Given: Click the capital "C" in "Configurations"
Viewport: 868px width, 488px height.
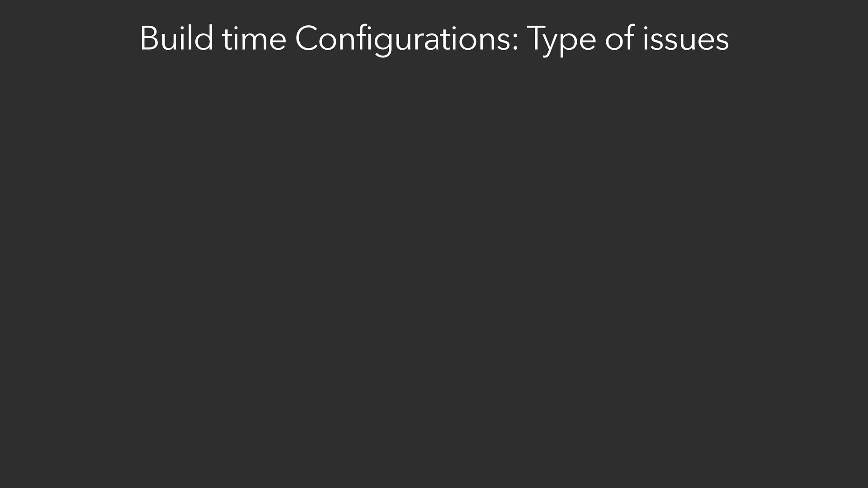Looking at the screenshot, I should (x=308, y=39).
